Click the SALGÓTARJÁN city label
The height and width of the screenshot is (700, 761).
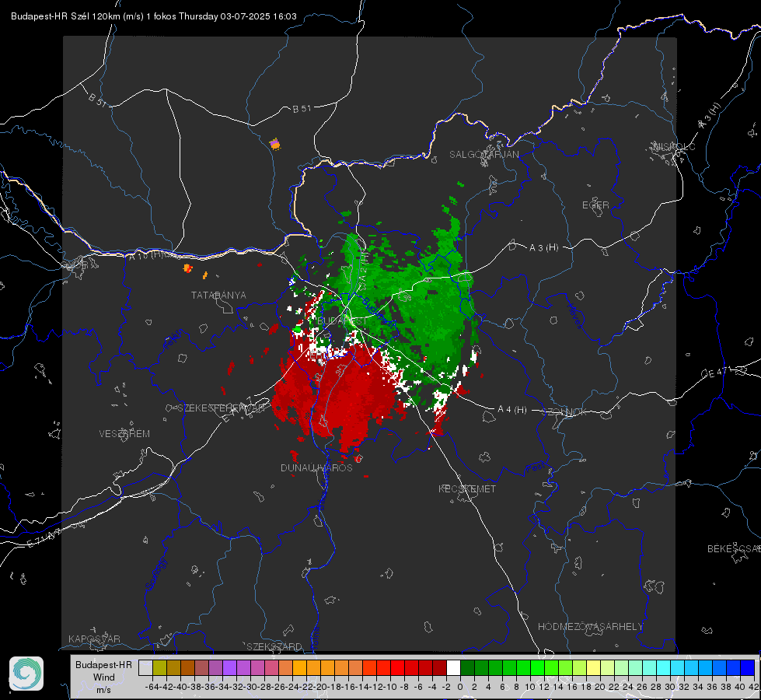coord(483,155)
